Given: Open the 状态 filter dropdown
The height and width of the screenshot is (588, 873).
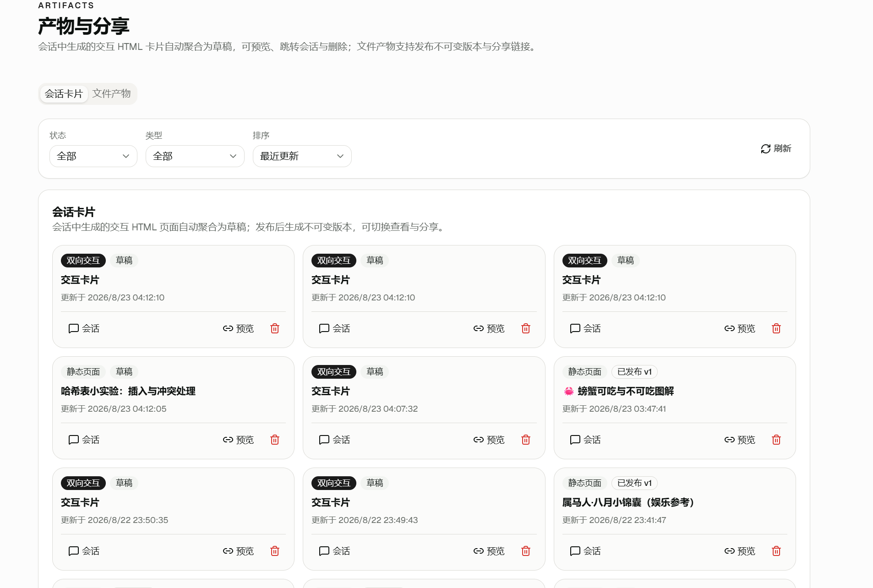Looking at the screenshot, I should click(x=93, y=156).
